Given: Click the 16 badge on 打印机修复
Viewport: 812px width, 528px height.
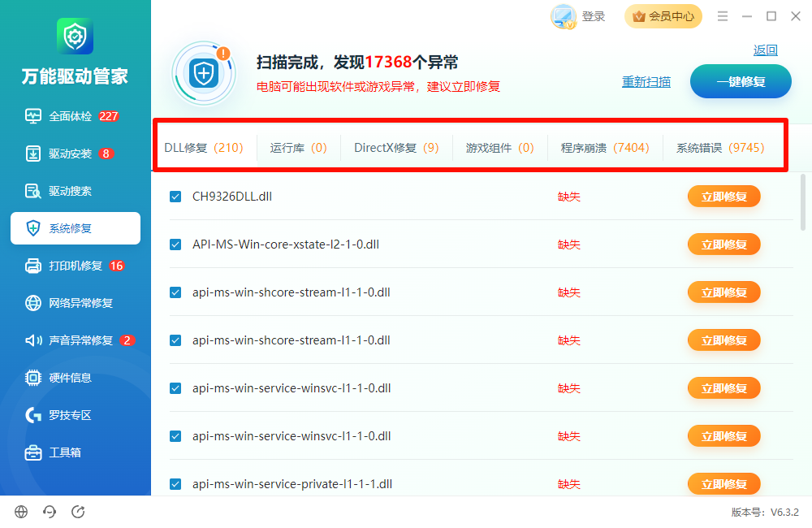Looking at the screenshot, I should (116, 266).
